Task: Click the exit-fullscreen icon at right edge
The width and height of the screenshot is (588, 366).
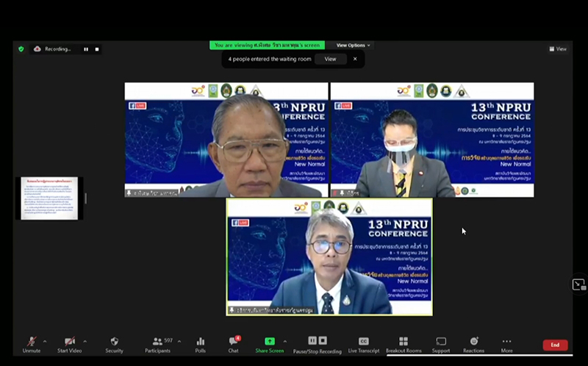Action: point(578,284)
